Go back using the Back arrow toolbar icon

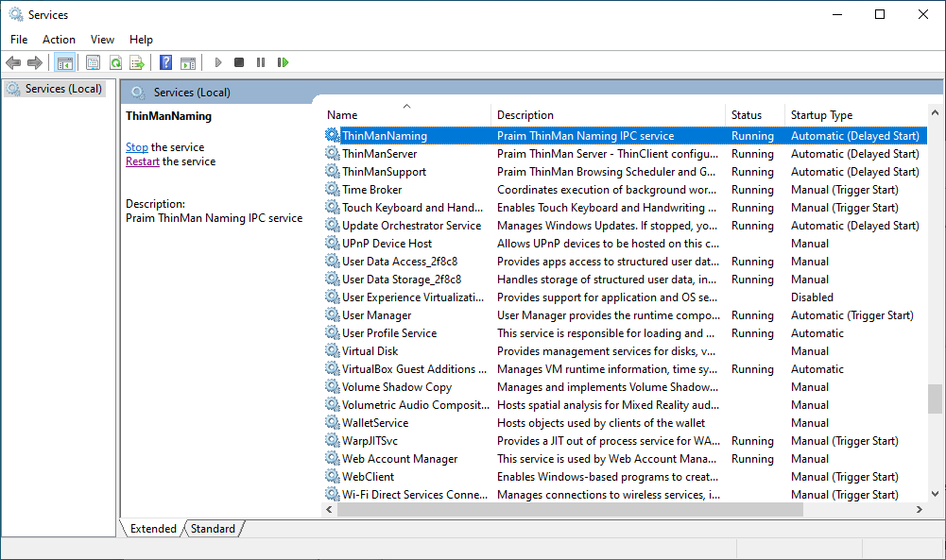click(x=13, y=62)
